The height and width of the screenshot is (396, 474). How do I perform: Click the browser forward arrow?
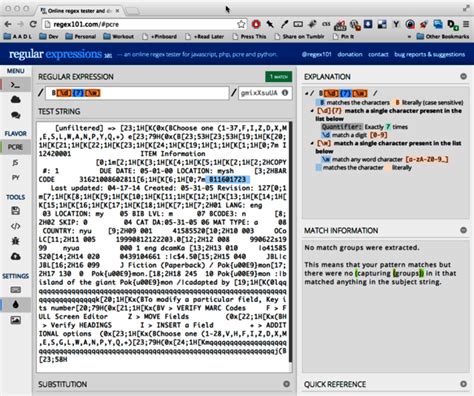[20, 24]
